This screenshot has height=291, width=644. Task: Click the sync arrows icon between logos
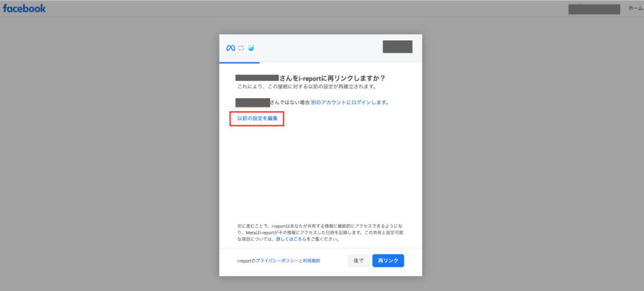pos(241,48)
